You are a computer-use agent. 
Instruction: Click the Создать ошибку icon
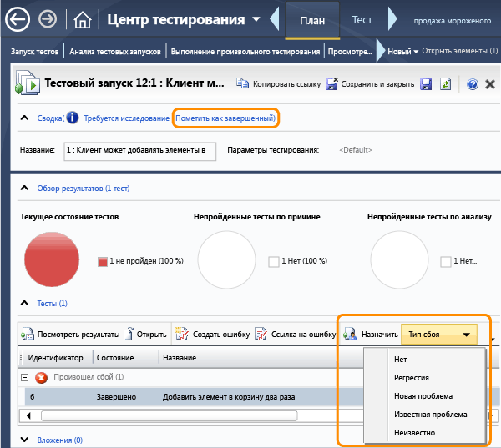181,334
